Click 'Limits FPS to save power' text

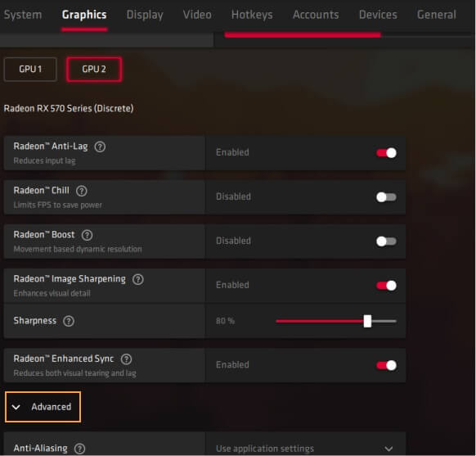coord(58,205)
